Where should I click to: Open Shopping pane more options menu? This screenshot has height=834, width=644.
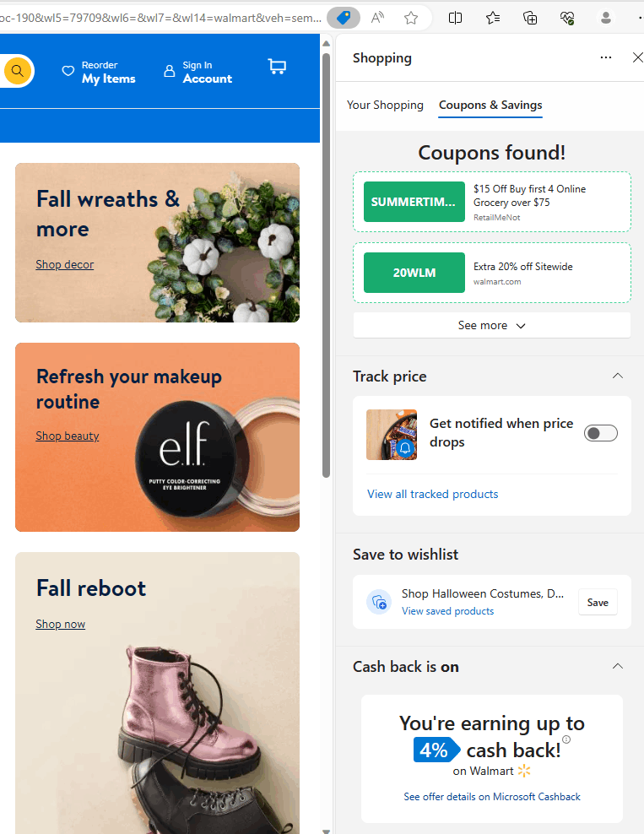tap(606, 57)
